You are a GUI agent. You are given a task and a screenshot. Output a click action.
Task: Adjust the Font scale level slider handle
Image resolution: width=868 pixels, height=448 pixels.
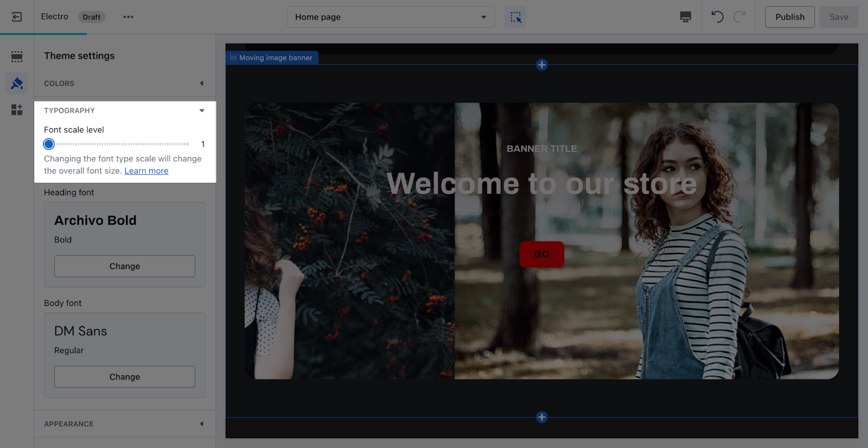49,144
